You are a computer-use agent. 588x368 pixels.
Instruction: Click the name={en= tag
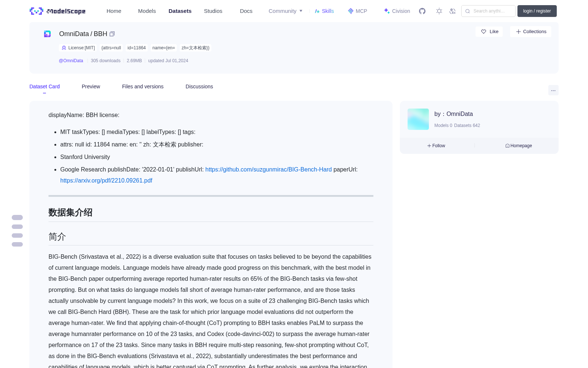164,48
